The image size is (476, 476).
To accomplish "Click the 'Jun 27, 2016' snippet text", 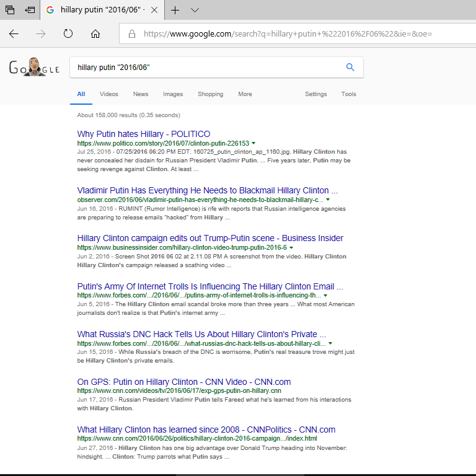I will (x=212, y=452).
